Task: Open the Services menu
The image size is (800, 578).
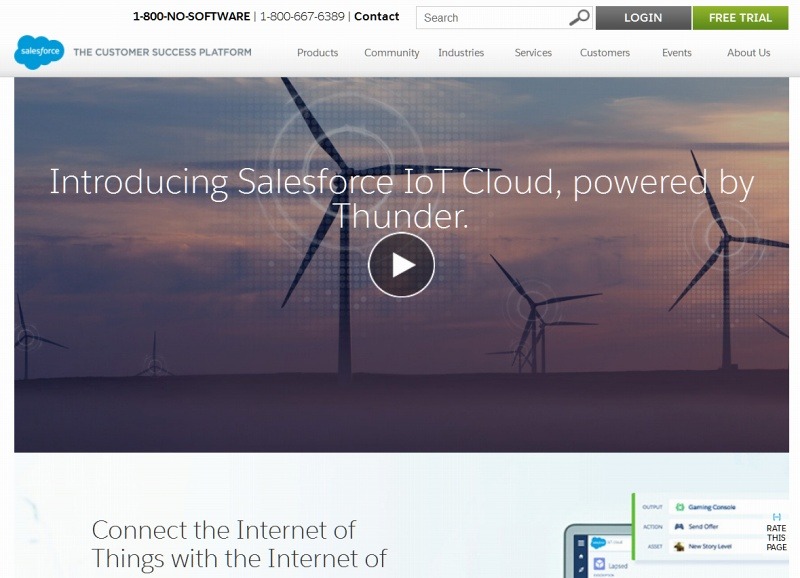Action: point(533,53)
